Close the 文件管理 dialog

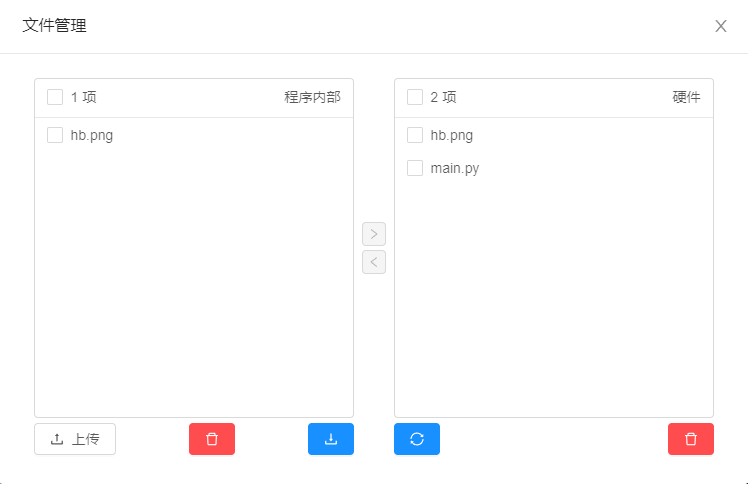721,26
